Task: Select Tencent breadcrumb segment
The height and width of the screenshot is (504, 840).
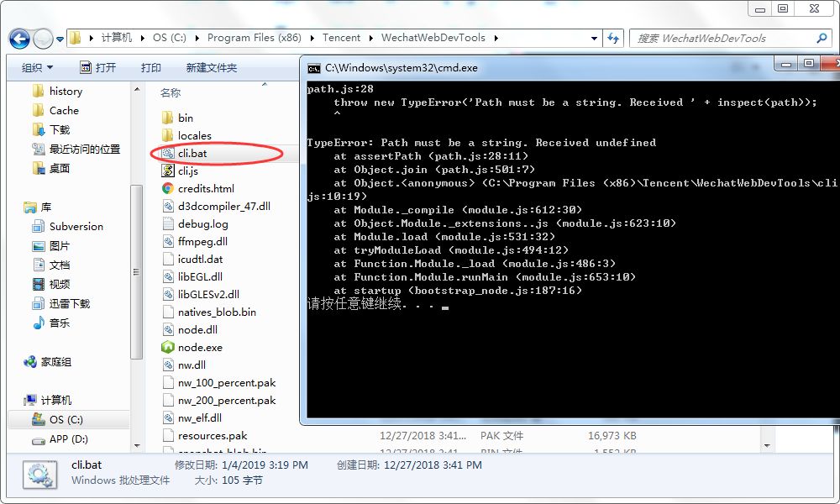Action: pyautogui.click(x=341, y=38)
